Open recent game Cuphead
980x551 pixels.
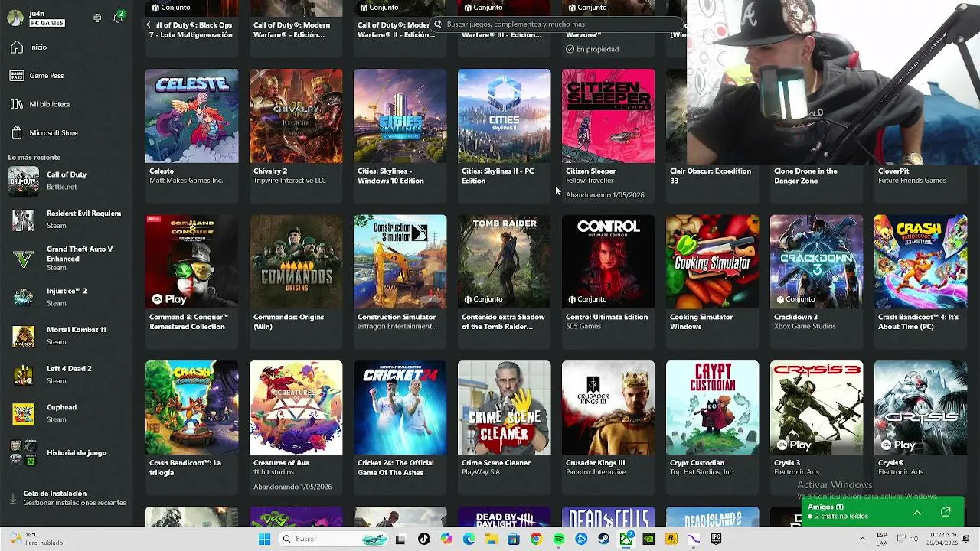(66, 413)
